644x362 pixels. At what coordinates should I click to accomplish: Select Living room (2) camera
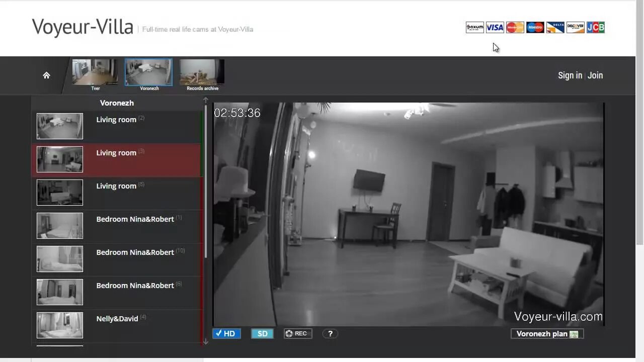click(116, 126)
